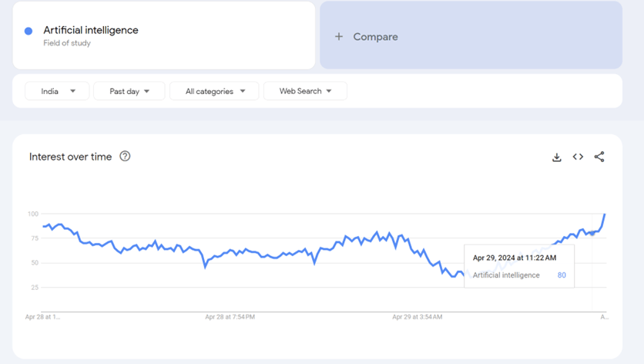This screenshot has height=364, width=644.
Task: Share the interest over time chart
Action: click(x=599, y=157)
